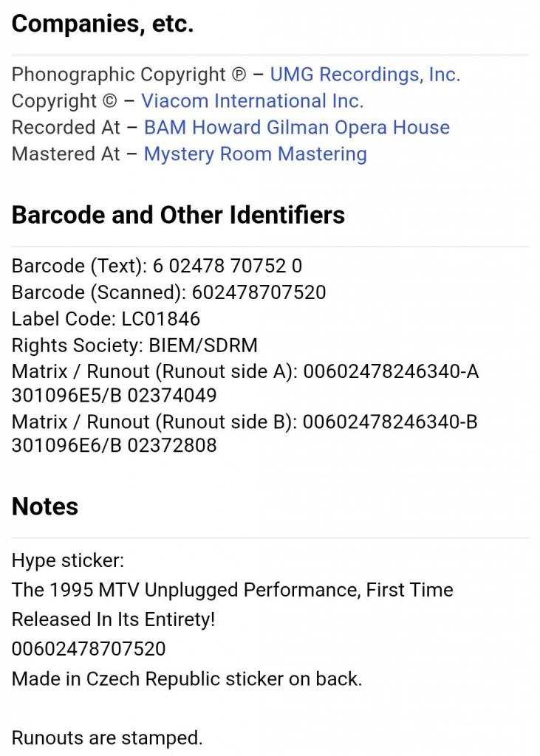This screenshot has height=756, width=540.
Task: Click the "Phonographic Copyright" label text
Action: (x=118, y=75)
